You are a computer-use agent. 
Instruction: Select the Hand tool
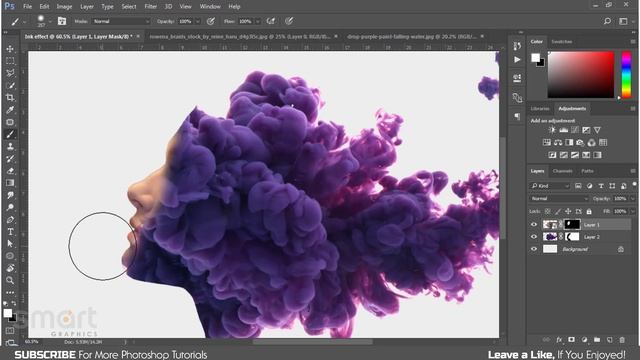pyautogui.click(x=10, y=268)
